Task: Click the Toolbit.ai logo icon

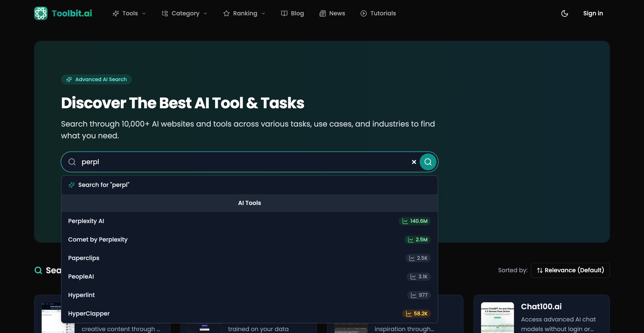Action: pyautogui.click(x=40, y=13)
